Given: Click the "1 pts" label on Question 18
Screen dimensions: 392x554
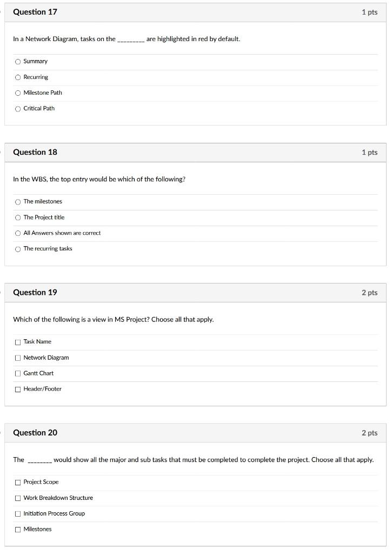Looking at the screenshot, I should coord(370,152).
